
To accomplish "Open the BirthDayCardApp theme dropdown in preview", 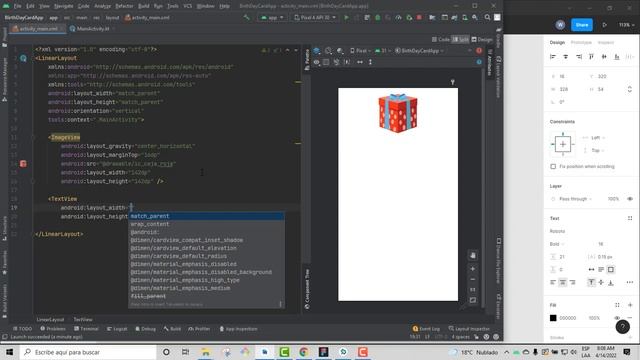I will (419, 51).
